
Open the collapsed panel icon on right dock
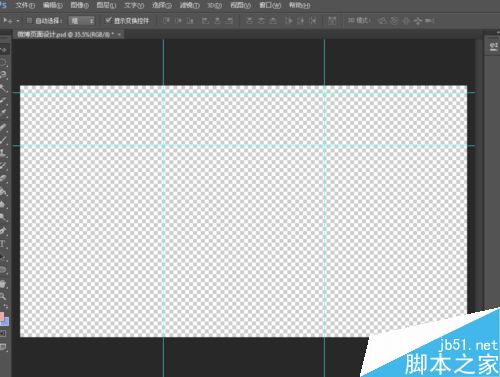click(494, 46)
